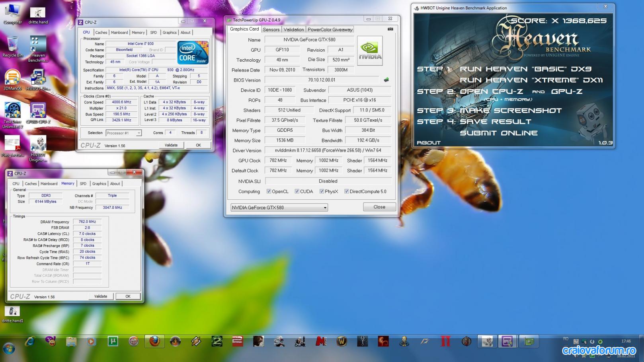Viewport: 644px width, 362px height.
Task: Click the GPU-Z screenshot camera icon
Action: (390, 29)
